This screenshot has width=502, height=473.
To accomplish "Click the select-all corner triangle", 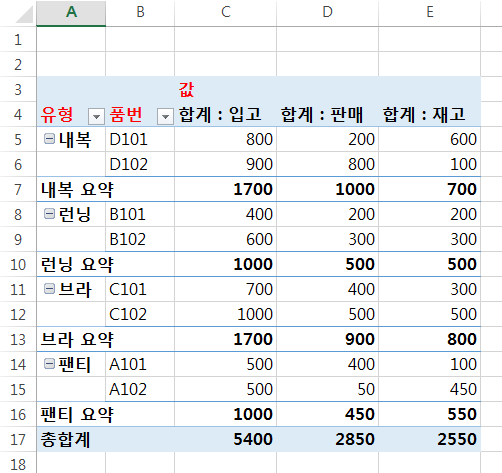I will pos(24,14).
